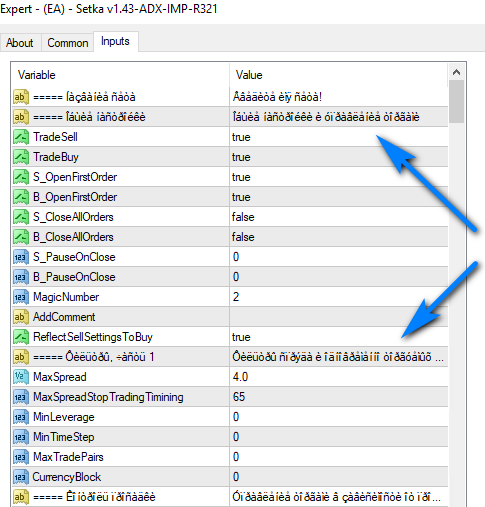Click the S_PauseOnClose integer icon
The height and width of the screenshot is (507, 485).
[21, 257]
